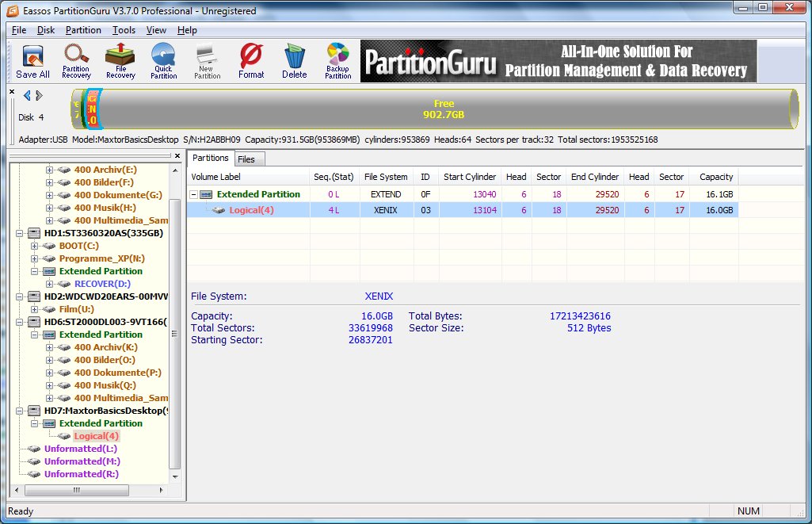Select the Logical(4) row in partition table
Viewport: 812px width, 524px height.
click(463, 210)
